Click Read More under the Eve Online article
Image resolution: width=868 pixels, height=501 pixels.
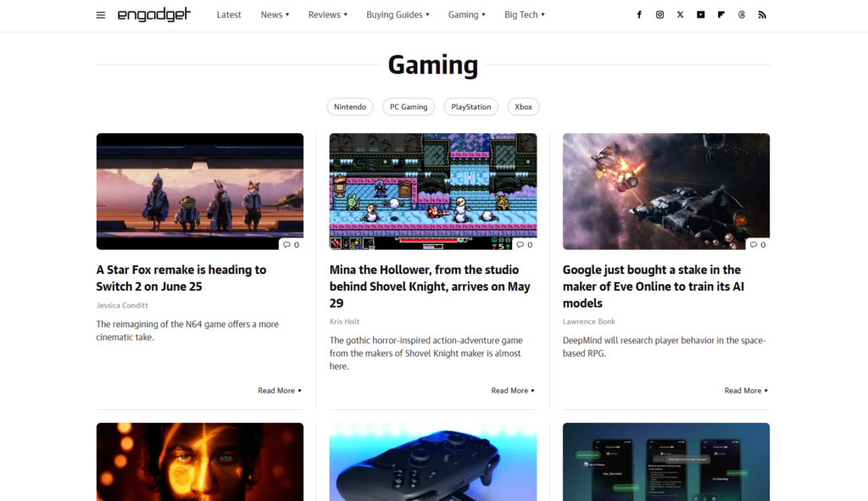tap(746, 390)
